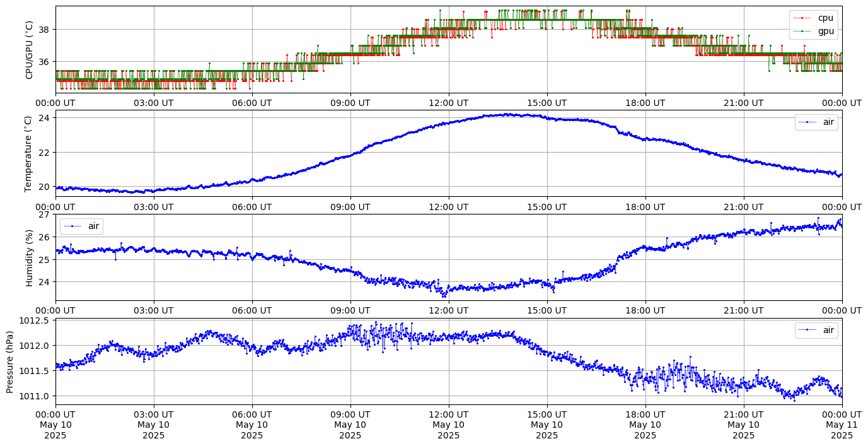The image size is (868, 446).
Task: Click the cpu legend entry
Action: click(x=814, y=18)
